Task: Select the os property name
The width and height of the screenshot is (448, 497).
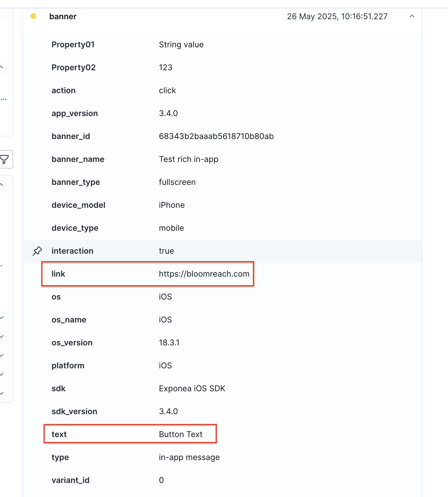Action: [56, 297]
